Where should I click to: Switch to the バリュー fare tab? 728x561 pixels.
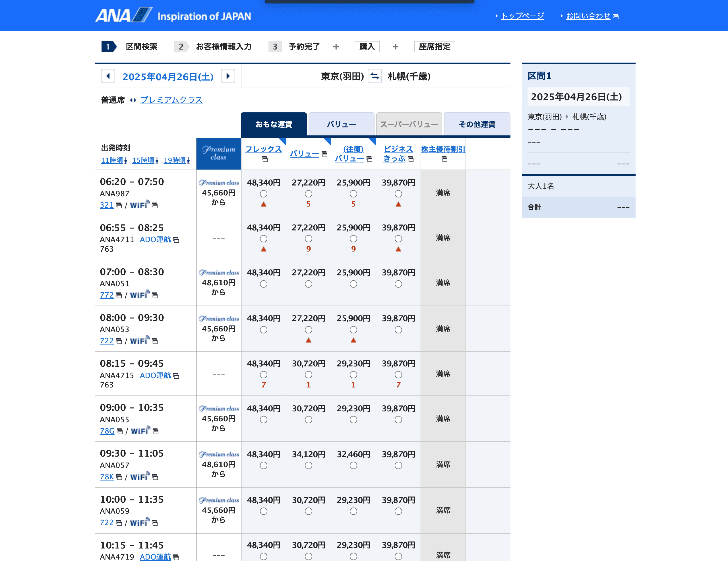click(x=341, y=124)
